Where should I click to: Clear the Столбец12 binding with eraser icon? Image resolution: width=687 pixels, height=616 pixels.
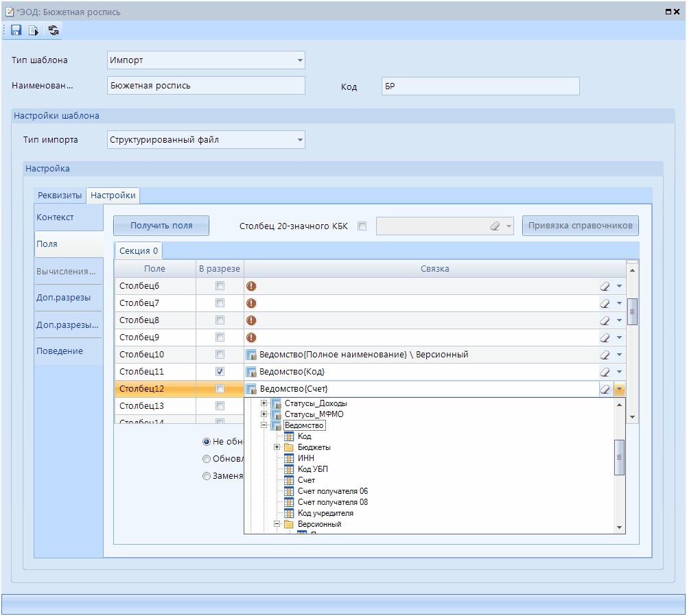605,389
